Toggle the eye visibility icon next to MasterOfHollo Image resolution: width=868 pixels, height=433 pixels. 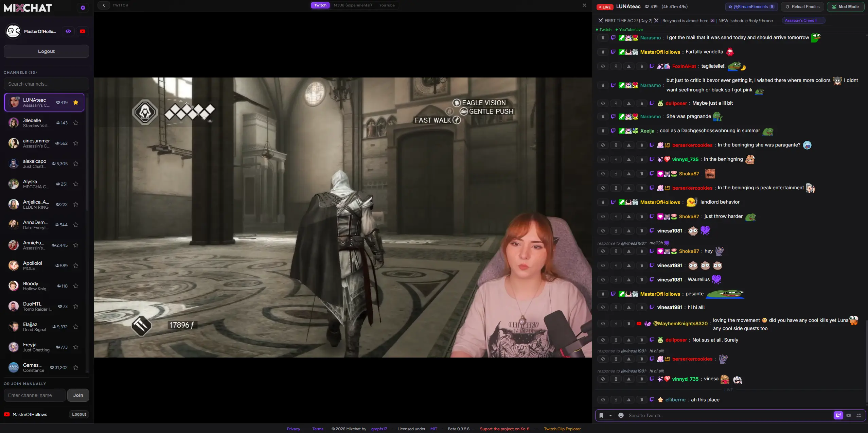click(68, 31)
